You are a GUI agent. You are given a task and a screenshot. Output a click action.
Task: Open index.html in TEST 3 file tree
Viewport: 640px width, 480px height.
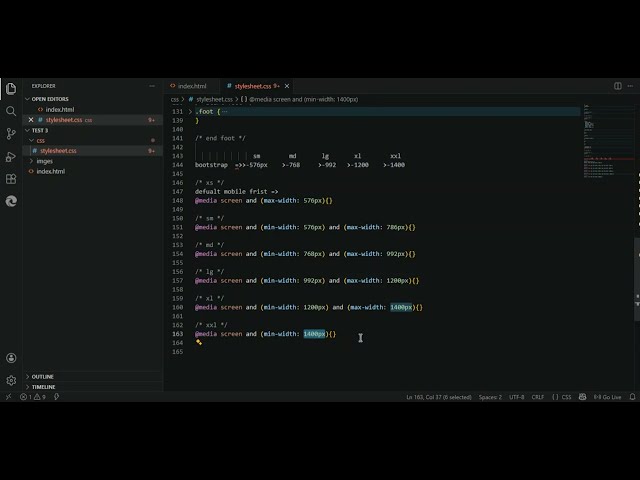(x=51, y=171)
